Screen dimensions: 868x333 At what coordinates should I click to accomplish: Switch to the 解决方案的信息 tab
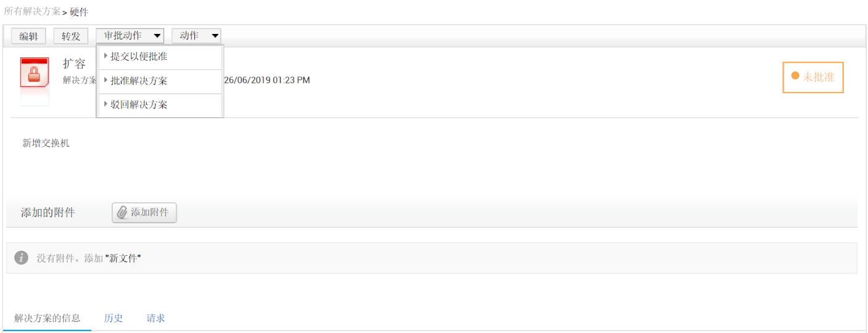coord(48,318)
